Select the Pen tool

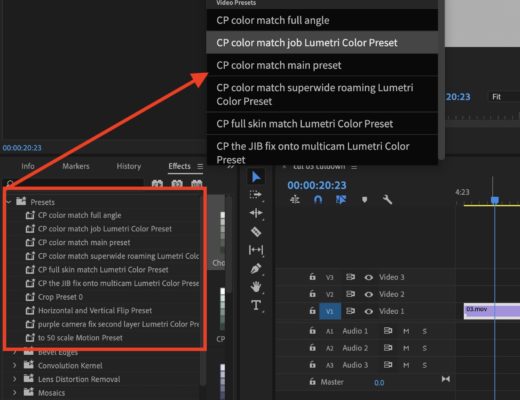tap(256, 268)
